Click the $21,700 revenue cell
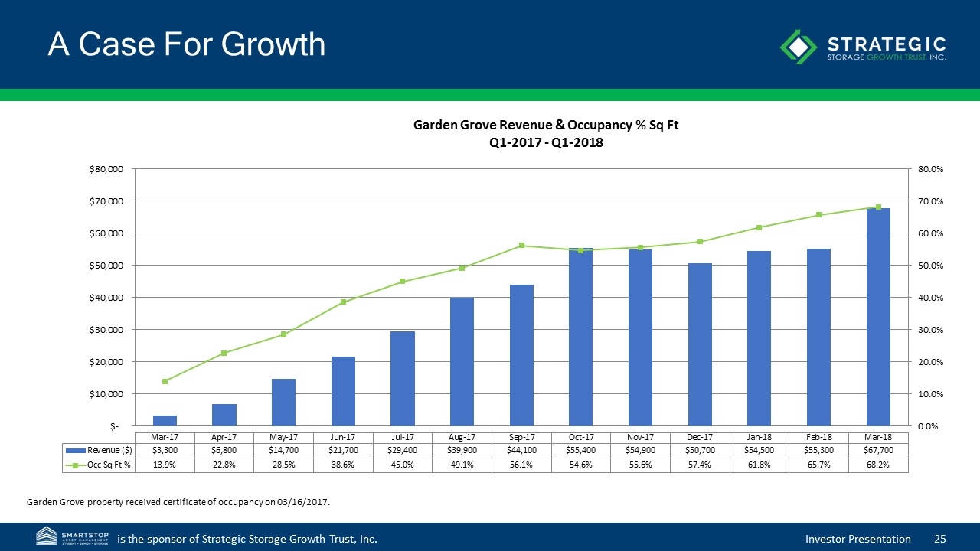This screenshot has height=551, width=980. tap(343, 452)
